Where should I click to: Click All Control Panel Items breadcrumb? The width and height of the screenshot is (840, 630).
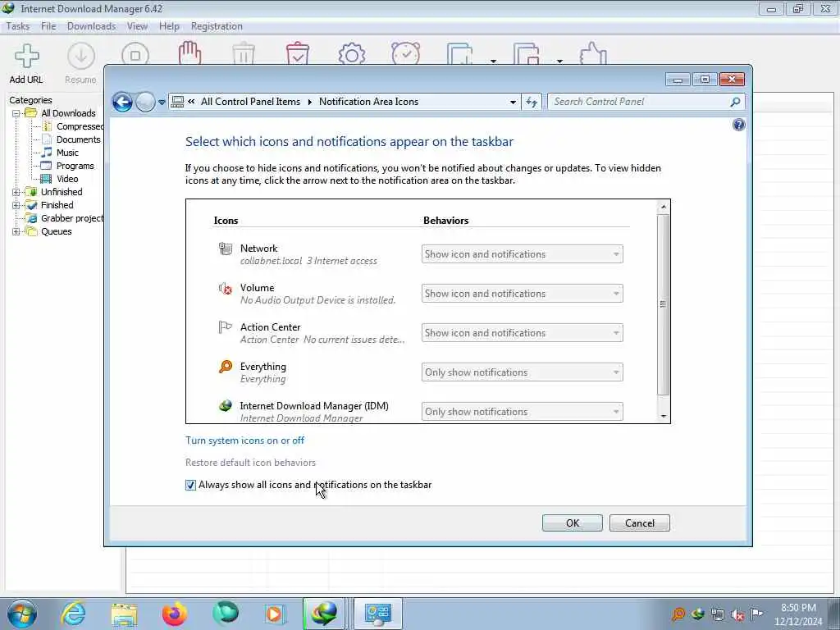click(x=250, y=102)
